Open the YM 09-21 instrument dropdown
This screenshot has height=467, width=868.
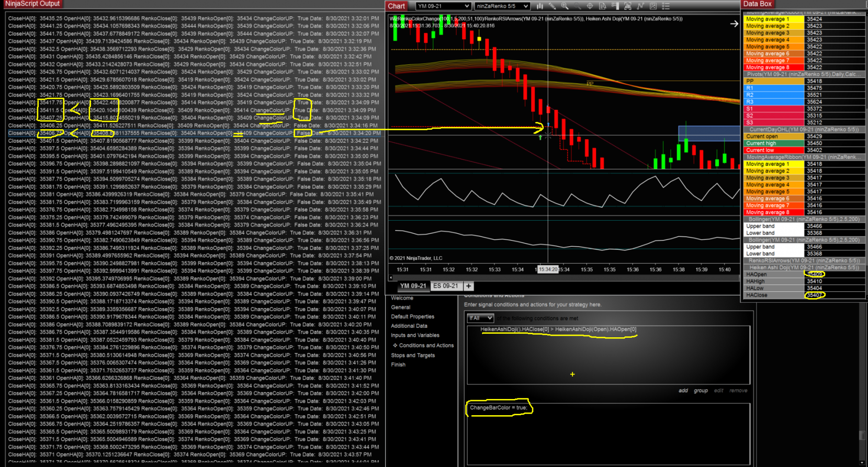443,6
